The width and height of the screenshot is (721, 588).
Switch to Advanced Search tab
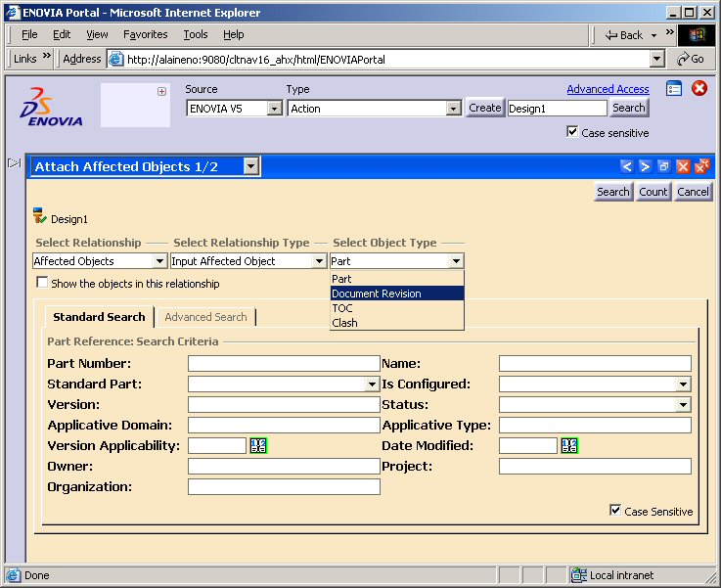tap(205, 317)
